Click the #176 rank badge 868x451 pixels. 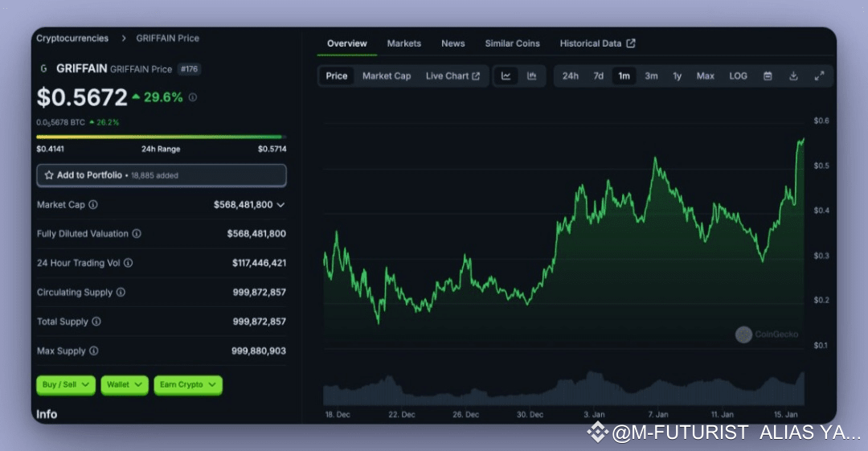pyautogui.click(x=190, y=69)
